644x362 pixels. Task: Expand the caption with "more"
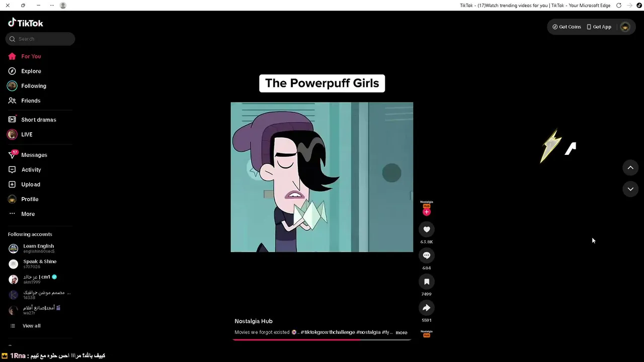pos(401,332)
